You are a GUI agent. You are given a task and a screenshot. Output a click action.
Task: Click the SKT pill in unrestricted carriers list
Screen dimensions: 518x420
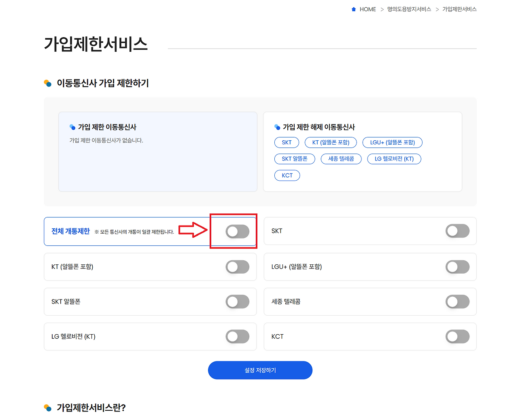coord(287,142)
